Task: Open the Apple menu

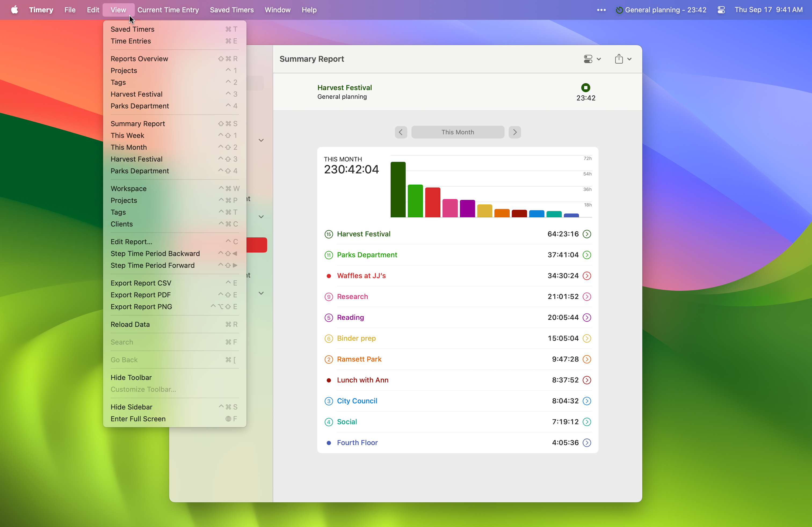Action: click(x=14, y=10)
